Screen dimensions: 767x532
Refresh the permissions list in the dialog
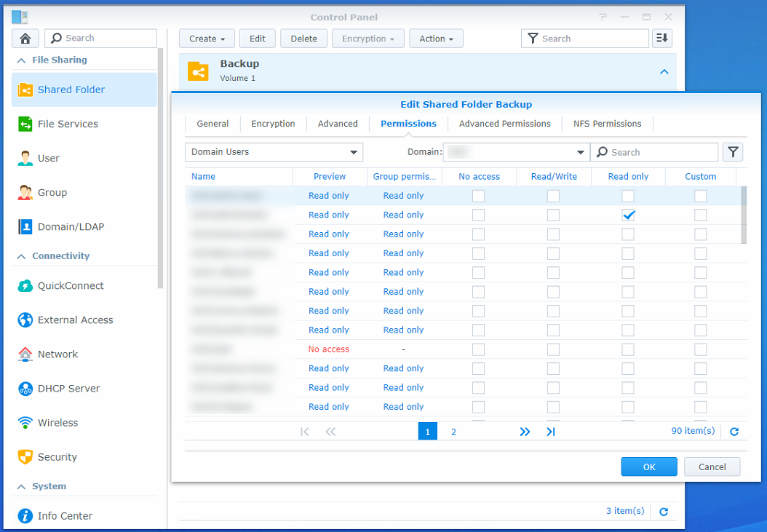coord(734,432)
